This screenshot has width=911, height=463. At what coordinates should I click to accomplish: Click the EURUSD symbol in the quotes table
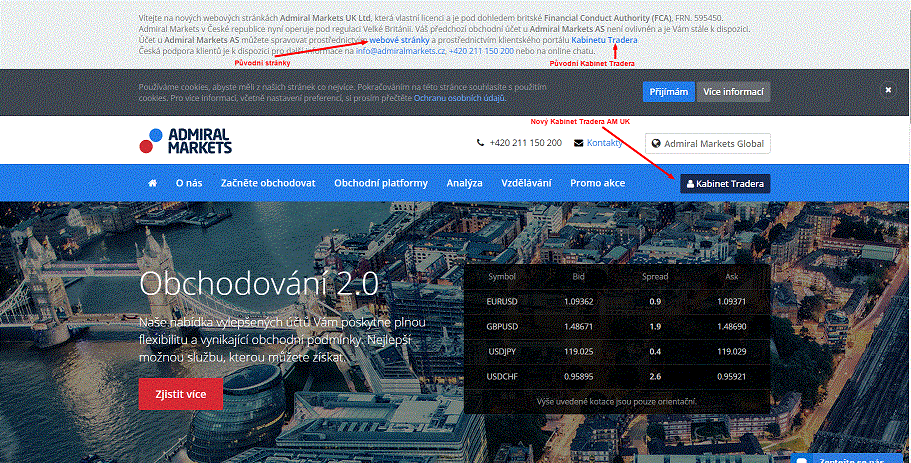point(501,302)
